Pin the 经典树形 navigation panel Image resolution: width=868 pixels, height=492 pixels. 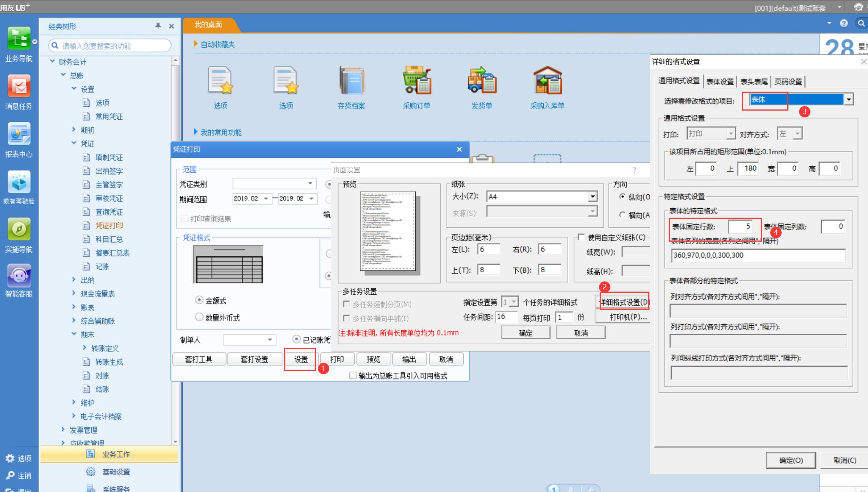[x=158, y=26]
